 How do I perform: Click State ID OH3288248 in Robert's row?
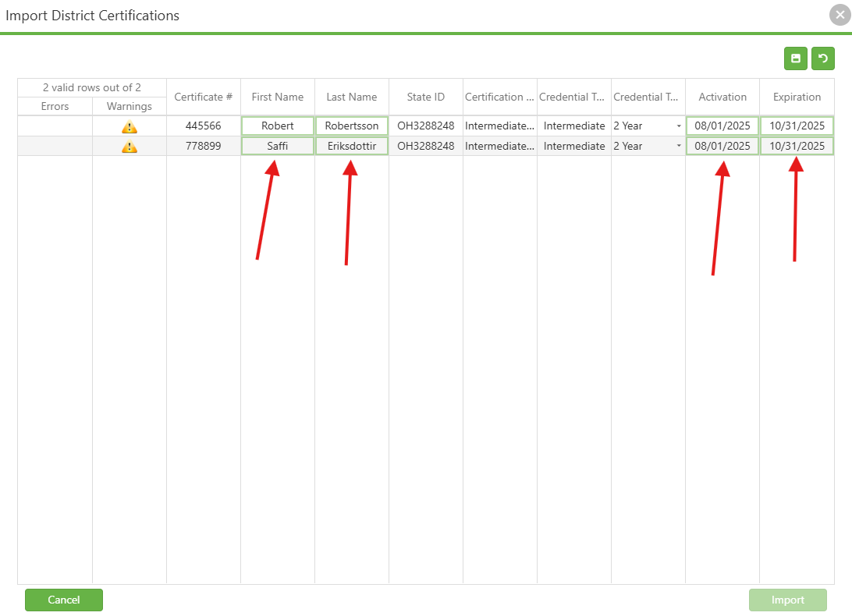pos(426,126)
